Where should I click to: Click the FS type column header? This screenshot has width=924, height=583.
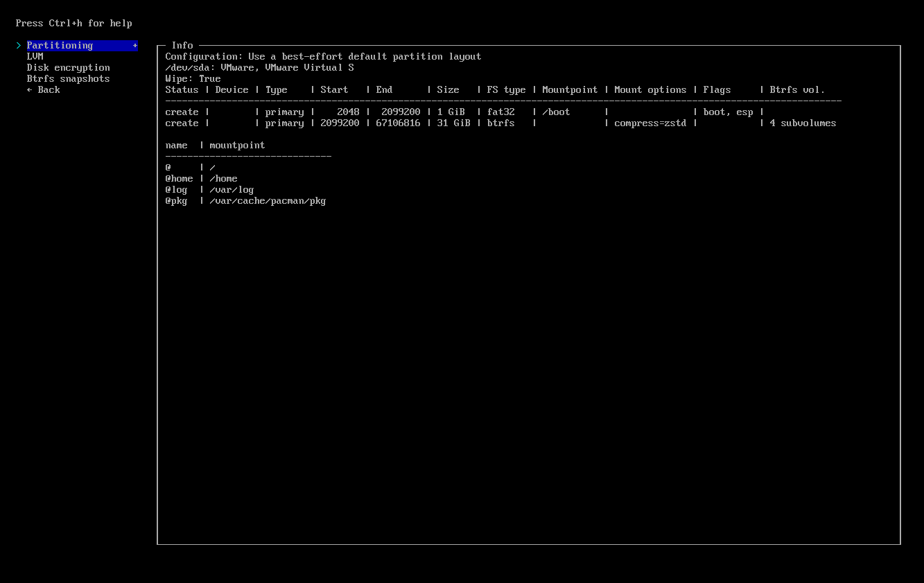point(506,89)
